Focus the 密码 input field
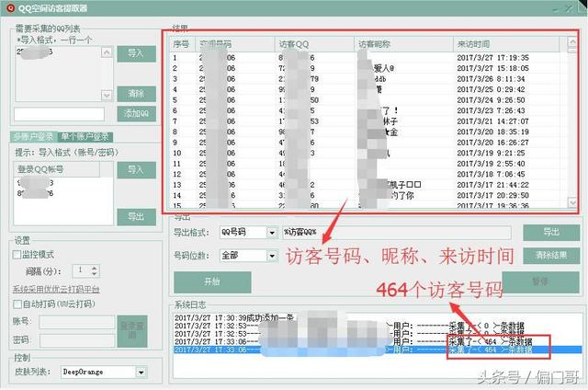Viewport: 588px width, 390px height. pos(77,341)
